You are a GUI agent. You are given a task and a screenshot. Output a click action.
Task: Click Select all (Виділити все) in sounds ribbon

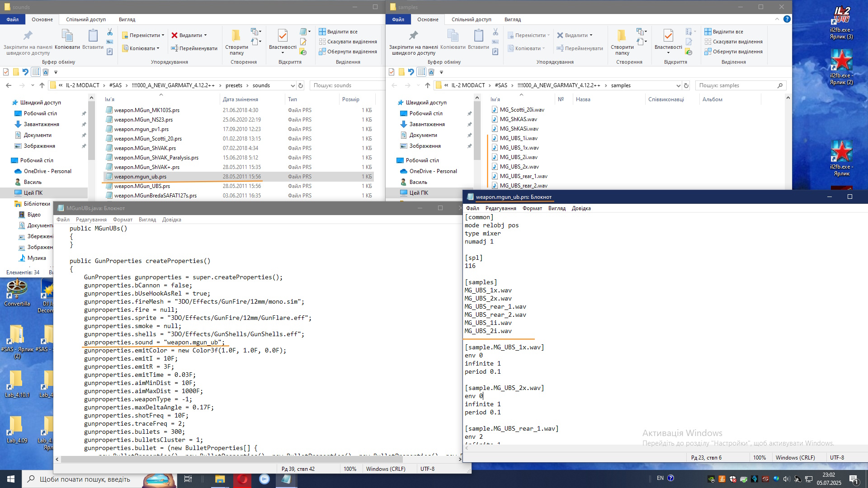[338, 32]
